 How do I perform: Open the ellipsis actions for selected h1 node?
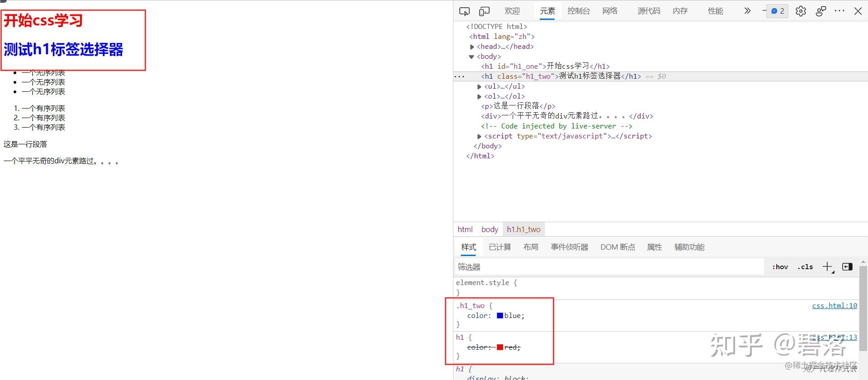coord(459,76)
